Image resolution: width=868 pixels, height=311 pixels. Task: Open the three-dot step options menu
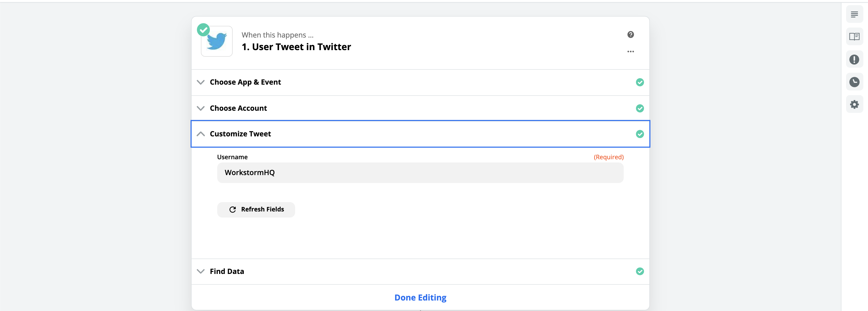coord(630,52)
